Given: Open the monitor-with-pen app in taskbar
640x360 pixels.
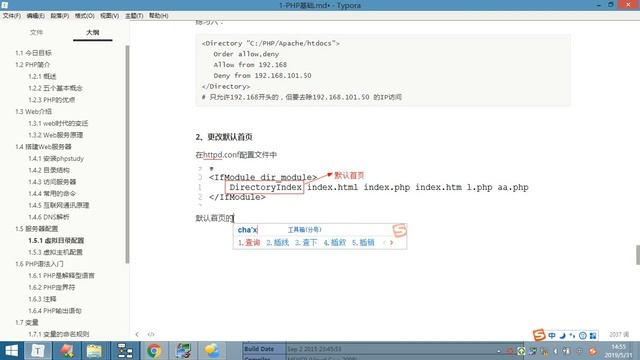Looking at the screenshot, I should 183,351.
